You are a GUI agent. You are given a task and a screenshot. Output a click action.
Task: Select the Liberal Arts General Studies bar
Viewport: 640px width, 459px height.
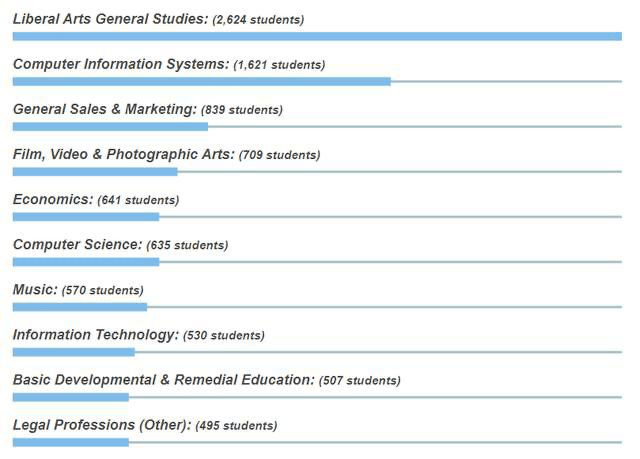[317, 36]
